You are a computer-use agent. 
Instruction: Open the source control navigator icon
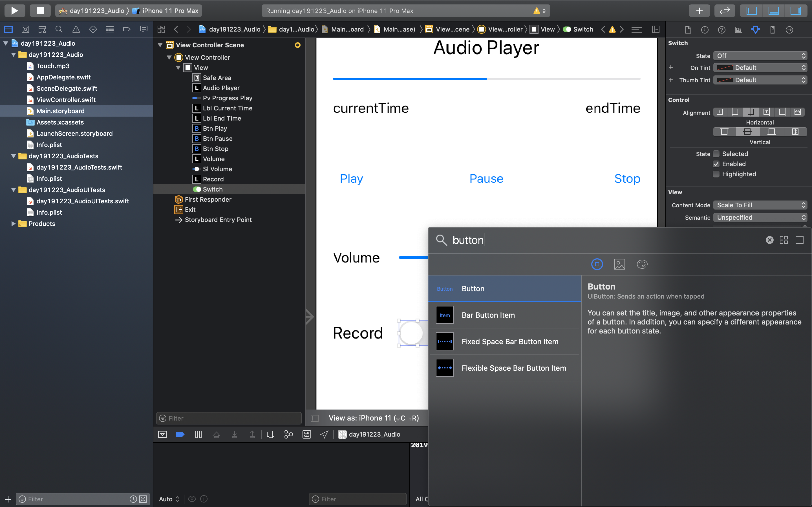[25, 30]
